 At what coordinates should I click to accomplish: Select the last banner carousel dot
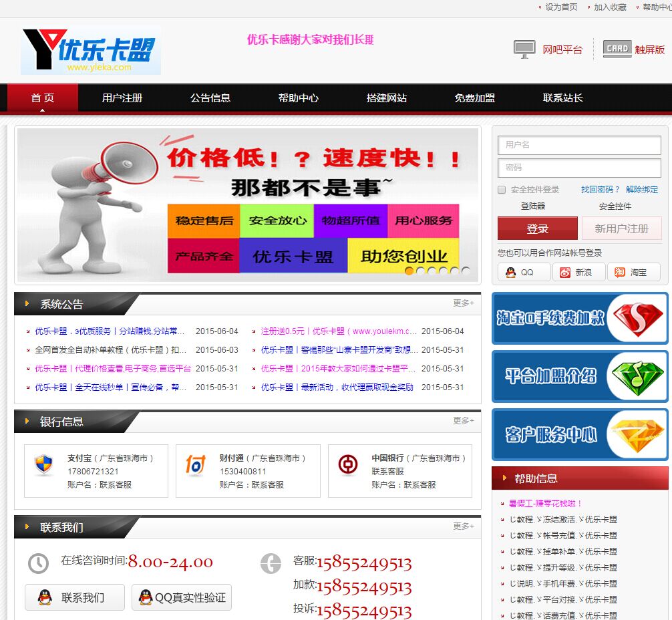466,271
